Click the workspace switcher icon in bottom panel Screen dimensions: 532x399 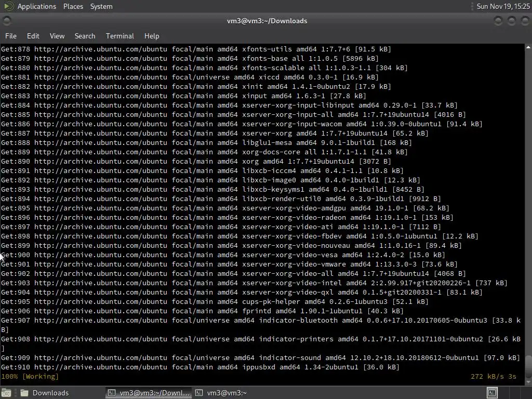pos(492,393)
